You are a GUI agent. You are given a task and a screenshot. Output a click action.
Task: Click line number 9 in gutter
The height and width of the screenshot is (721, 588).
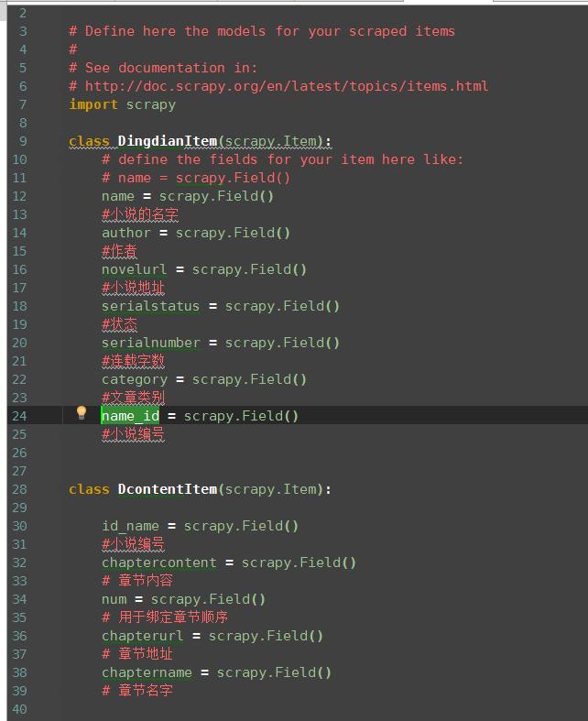click(23, 141)
